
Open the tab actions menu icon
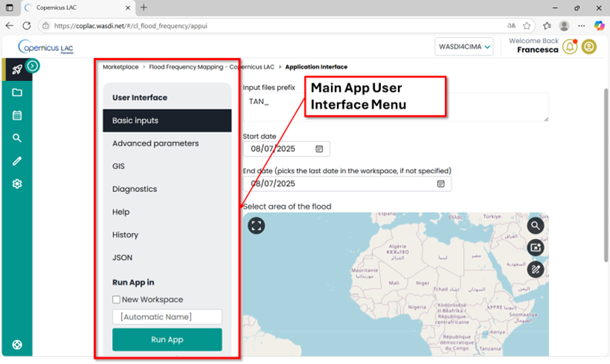(x=9, y=8)
